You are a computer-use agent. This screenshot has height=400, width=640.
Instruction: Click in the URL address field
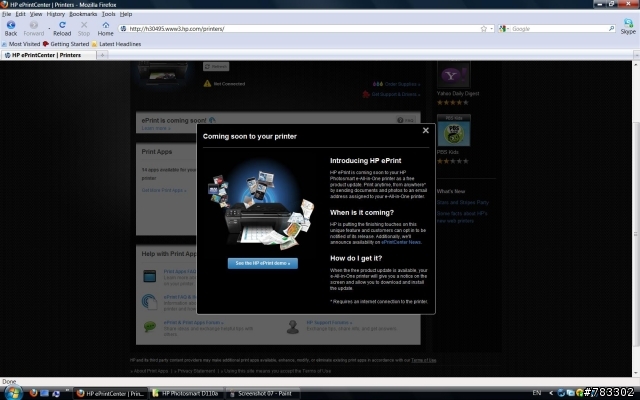304,29
